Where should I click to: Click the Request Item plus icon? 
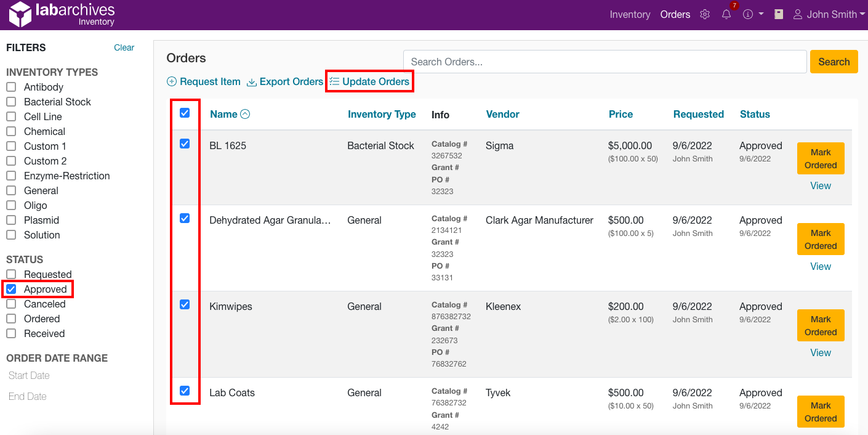[x=171, y=81]
